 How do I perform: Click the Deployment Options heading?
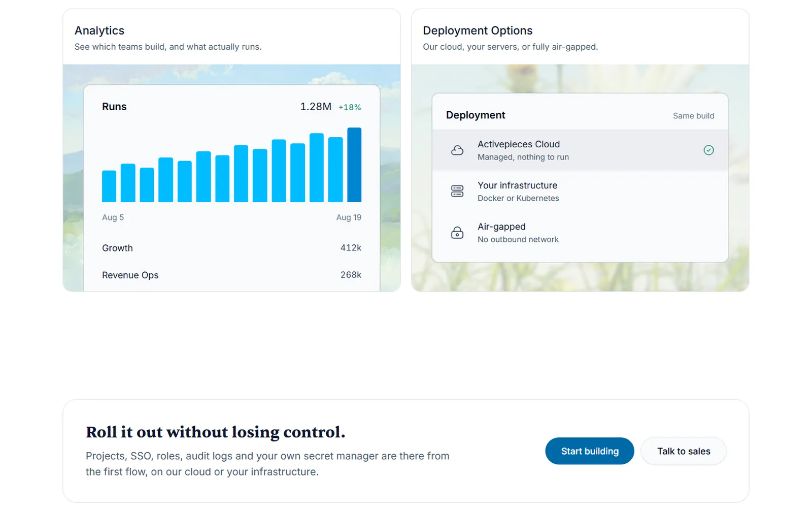click(478, 30)
